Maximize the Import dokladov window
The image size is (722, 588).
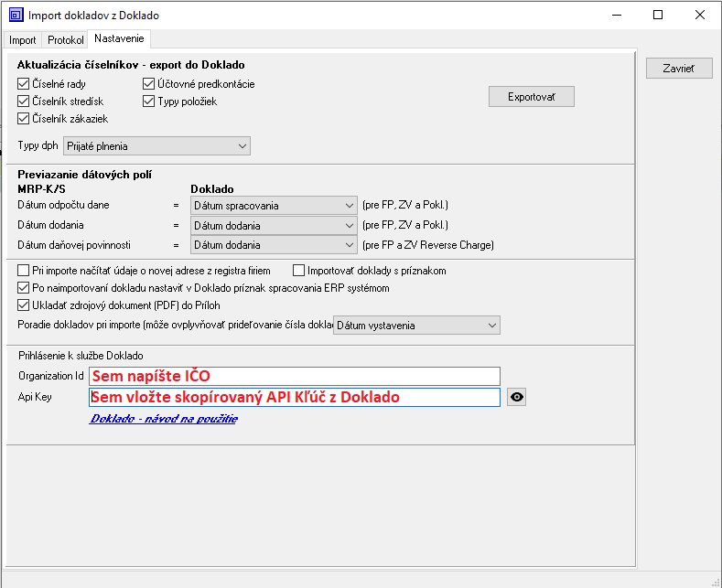click(x=658, y=16)
